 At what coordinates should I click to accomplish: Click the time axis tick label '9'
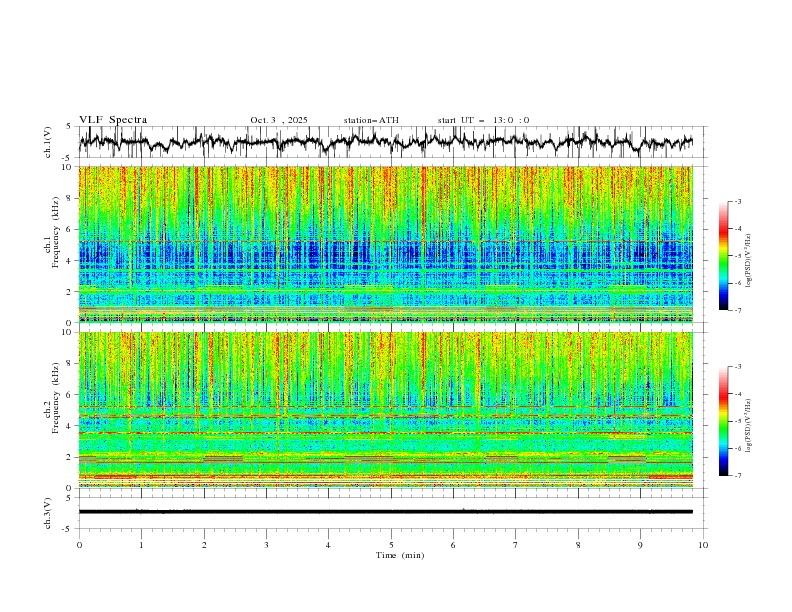[640, 545]
